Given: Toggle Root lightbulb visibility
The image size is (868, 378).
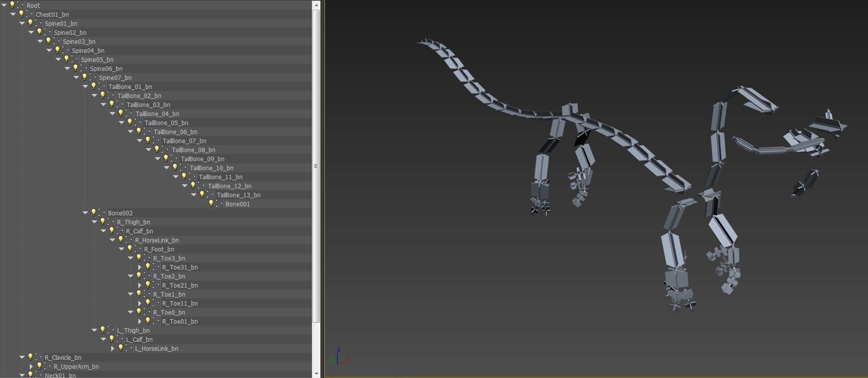Looking at the screenshot, I should pyautogui.click(x=12, y=5).
